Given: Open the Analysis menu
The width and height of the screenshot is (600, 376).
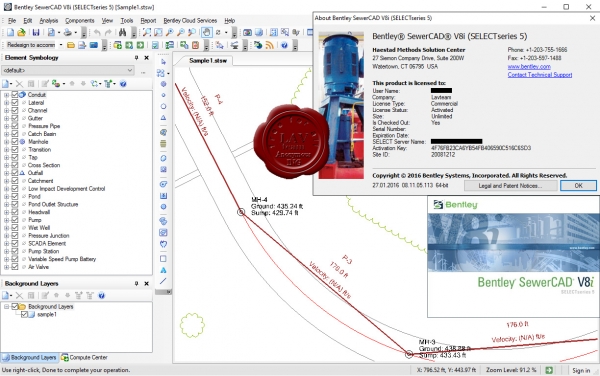Looking at the screenshot, I should 49,21.
